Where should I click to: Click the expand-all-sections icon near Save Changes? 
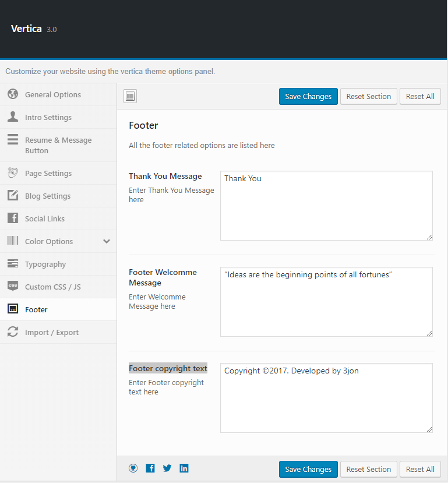130,96
